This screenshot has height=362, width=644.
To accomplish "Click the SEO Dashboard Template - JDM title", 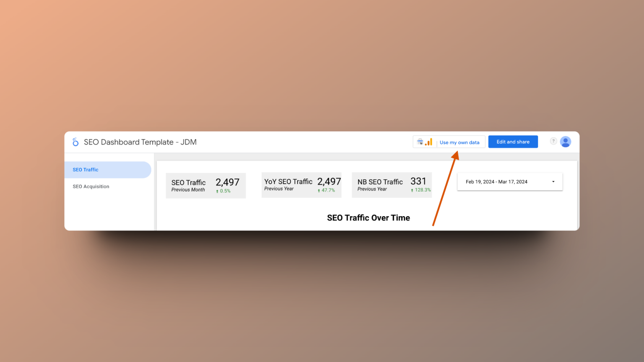I will coord(140,142).
